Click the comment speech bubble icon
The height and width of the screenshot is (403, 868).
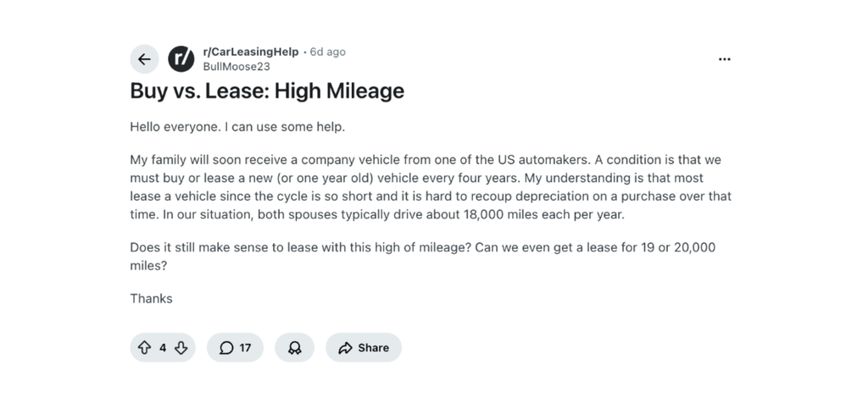[x=226, y=347]
